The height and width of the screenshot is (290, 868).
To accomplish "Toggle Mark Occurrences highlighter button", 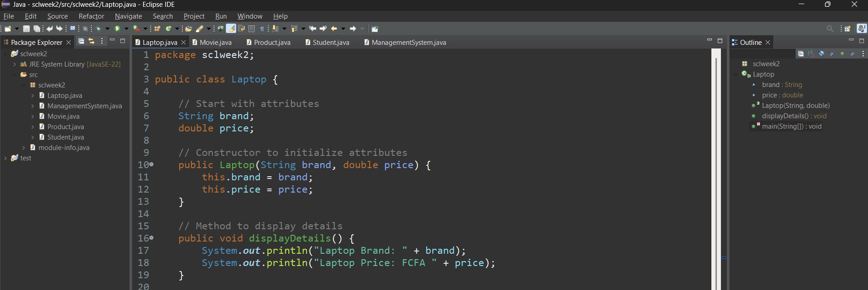I will pos(231,29).
